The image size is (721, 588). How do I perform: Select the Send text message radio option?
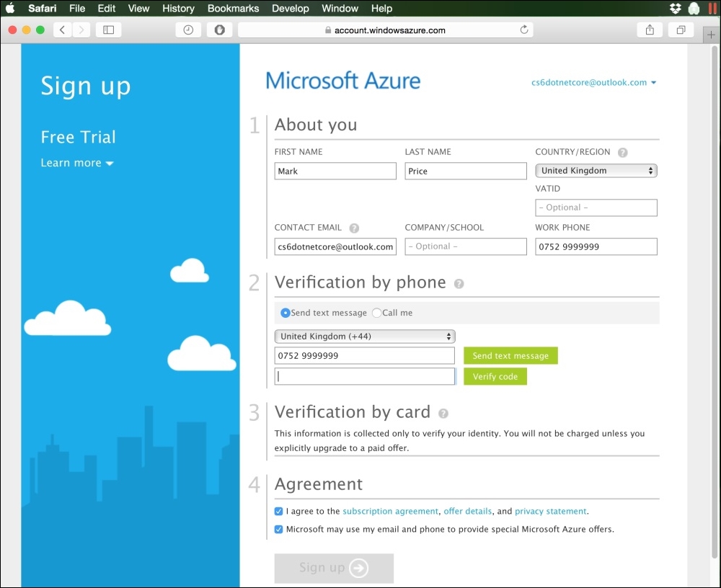tap(285, 313)
